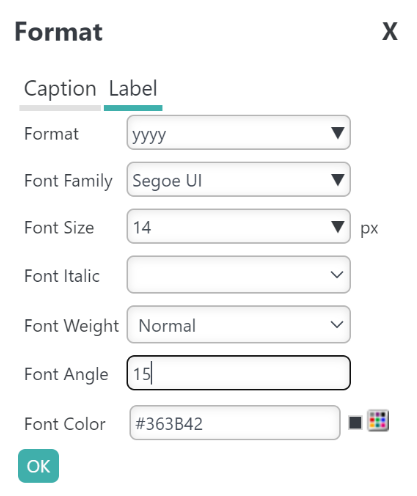Open the Font Italic chevron
Viewport: 417px width, 496px height.
[337, 275]
